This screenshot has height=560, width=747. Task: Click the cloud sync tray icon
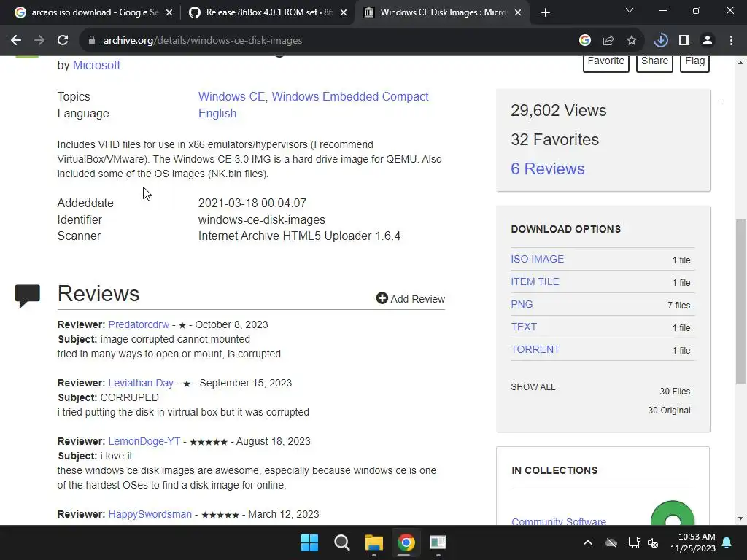click(611, 542)
